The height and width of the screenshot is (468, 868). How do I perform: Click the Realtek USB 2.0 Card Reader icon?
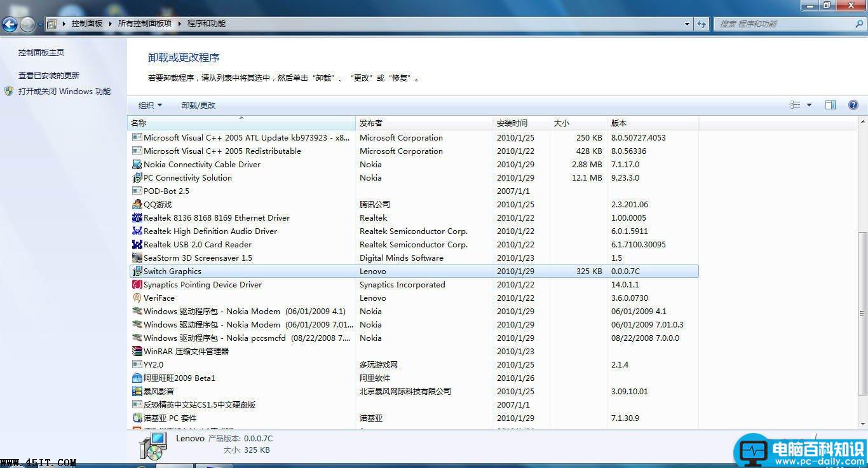pos(137,244)
